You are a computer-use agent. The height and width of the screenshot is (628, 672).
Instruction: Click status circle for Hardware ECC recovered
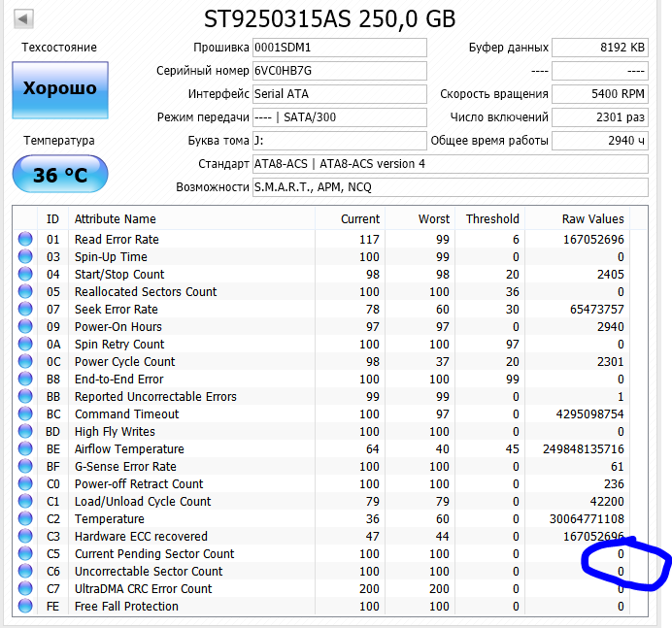pos(25,537)
